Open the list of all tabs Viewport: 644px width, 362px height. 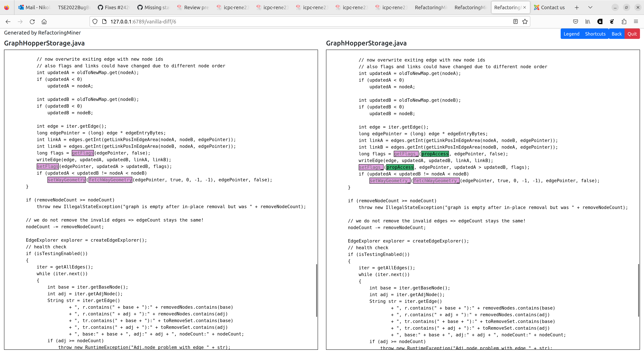coord(590,7)
